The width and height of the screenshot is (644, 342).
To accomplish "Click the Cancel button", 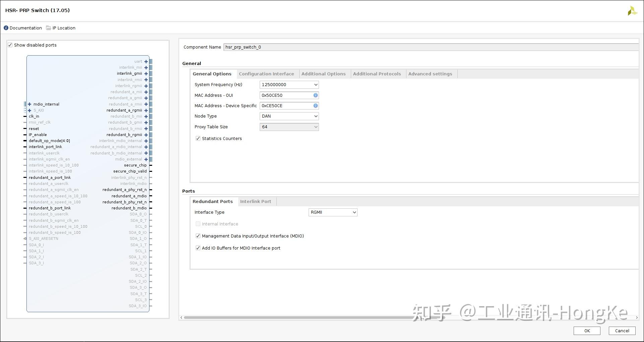I will click(622, 331).
